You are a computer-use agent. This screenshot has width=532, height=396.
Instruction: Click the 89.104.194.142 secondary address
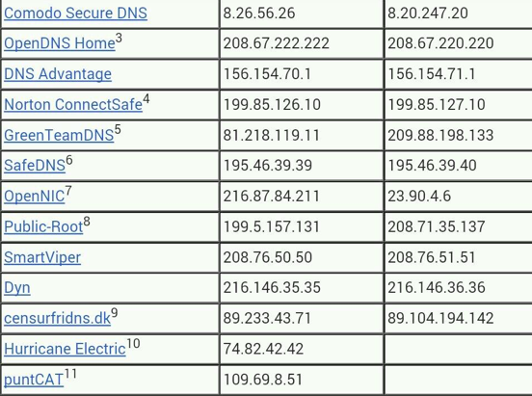click(x=440, y=318)
